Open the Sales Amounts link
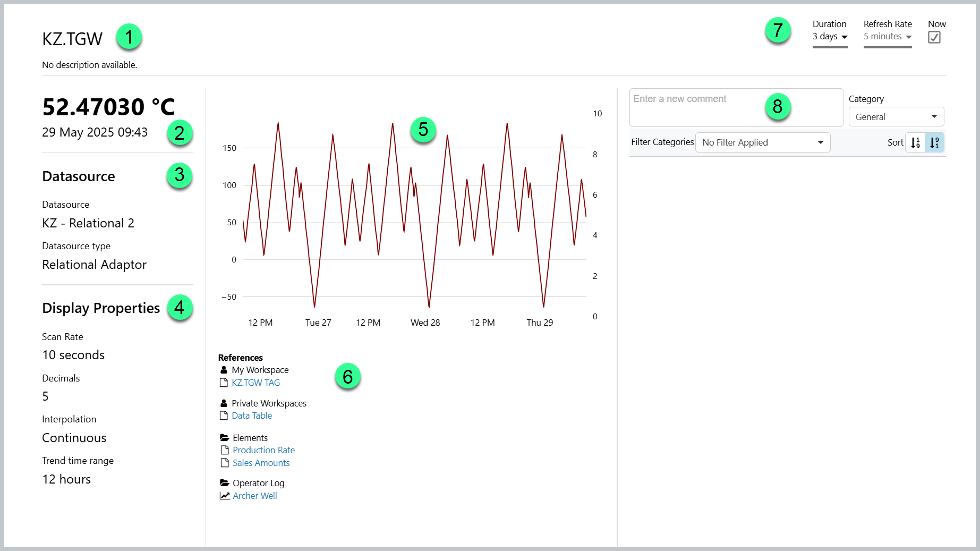The height and width of the screenshot is (551, 980). coord(261,463)
